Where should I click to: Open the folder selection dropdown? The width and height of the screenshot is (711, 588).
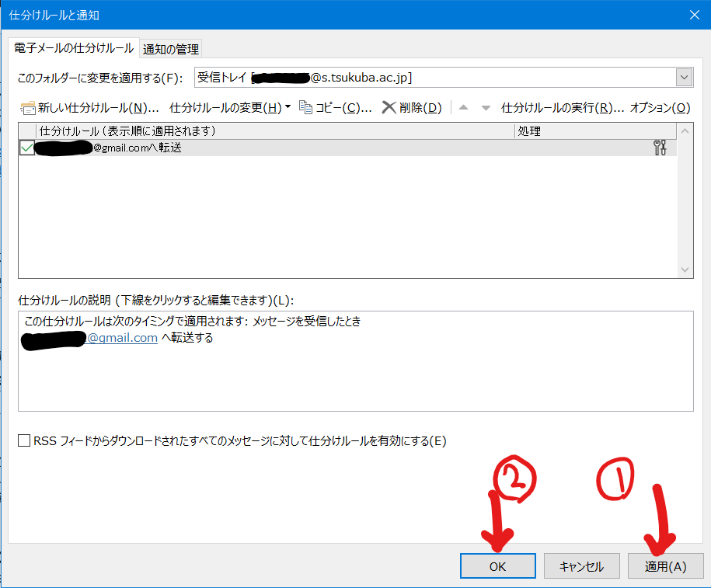click(x=683, y=78)
